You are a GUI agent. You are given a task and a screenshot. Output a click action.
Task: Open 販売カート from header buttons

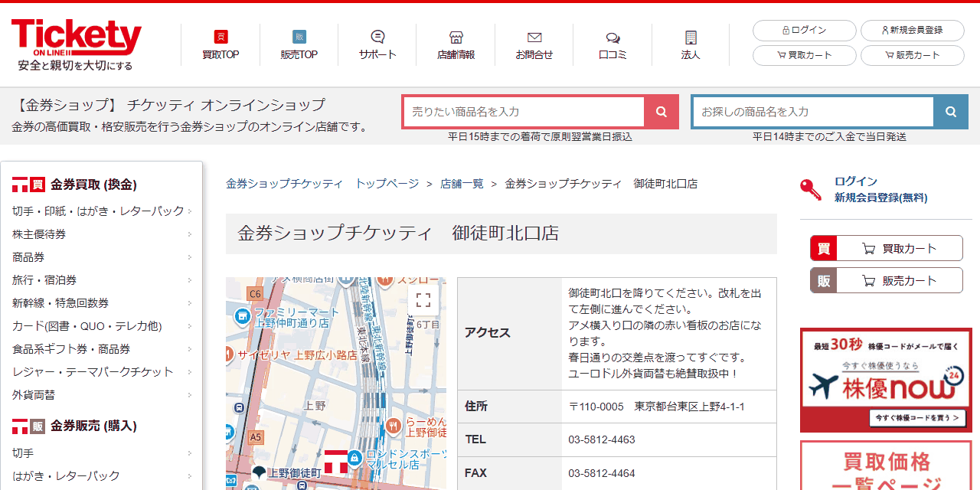click(912, 55)
